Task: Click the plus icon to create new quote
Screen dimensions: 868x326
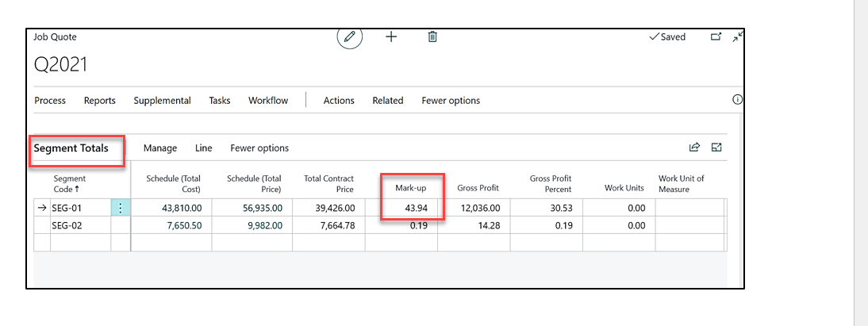Action: (x=391, y=36)
